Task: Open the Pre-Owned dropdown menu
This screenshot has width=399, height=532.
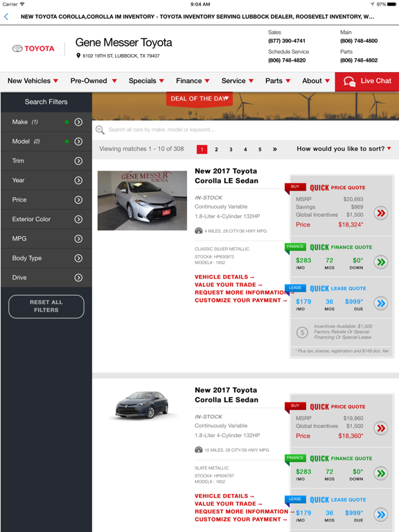Action: pos(94,81)
